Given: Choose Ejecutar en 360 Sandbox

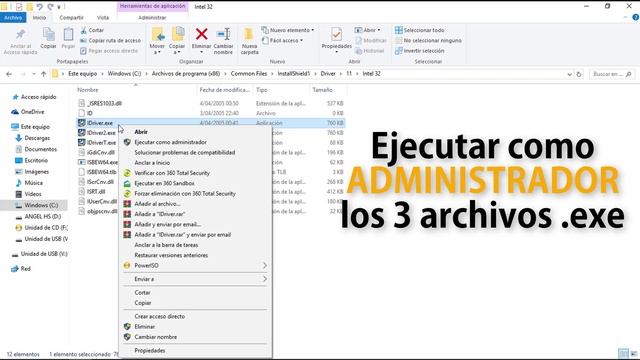Looking at the screenshot, I should pos(164,183).
